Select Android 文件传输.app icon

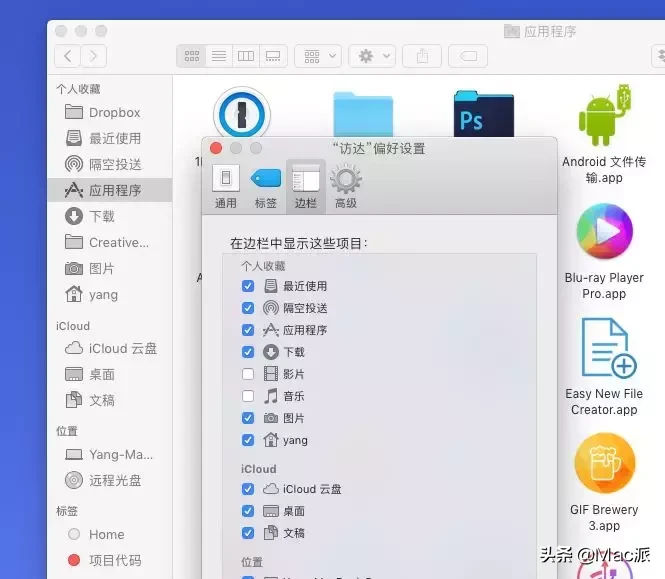click(604, 116)
